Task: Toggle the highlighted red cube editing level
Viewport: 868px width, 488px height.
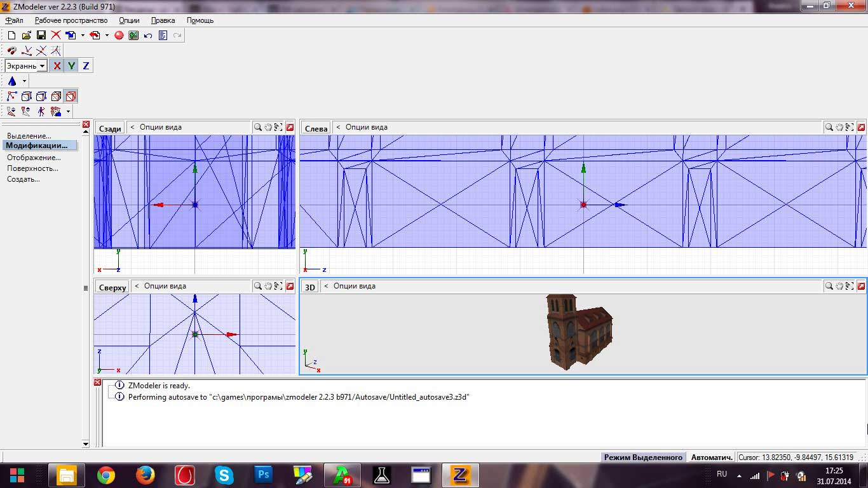Action: coord(71,97)
